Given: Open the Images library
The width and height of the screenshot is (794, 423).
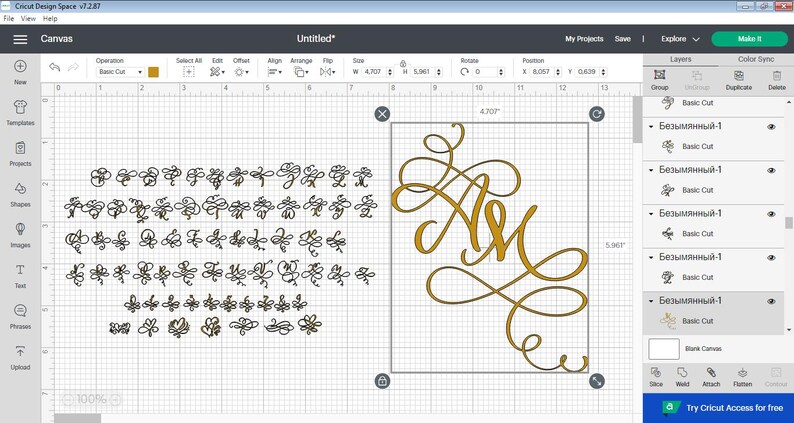Looking at the screenshot, I should coord(20,235).
